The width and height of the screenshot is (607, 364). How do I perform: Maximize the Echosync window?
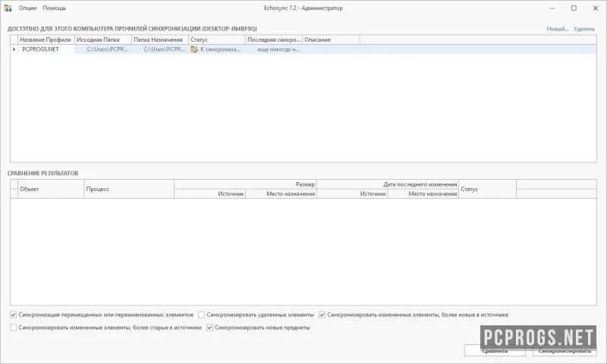pyautogui.click(x=574, y=8)
